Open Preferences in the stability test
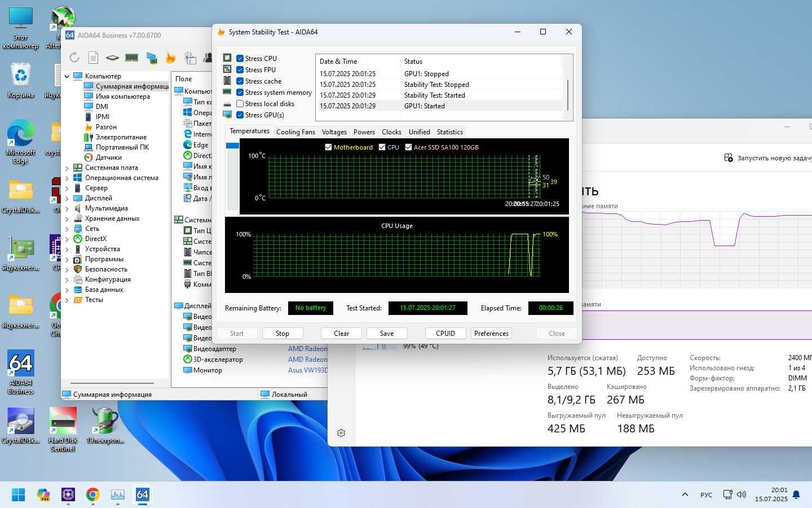The image size is (812, 508). point(491,334)
